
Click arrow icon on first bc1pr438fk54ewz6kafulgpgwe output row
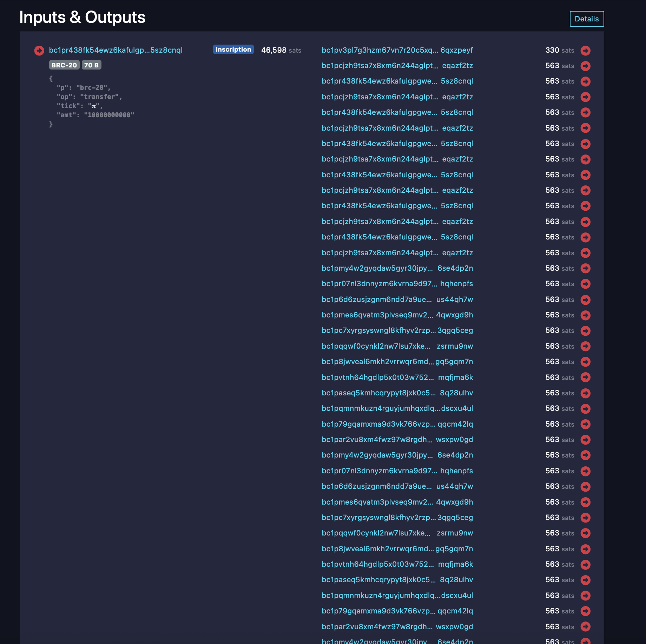[585, 81]
